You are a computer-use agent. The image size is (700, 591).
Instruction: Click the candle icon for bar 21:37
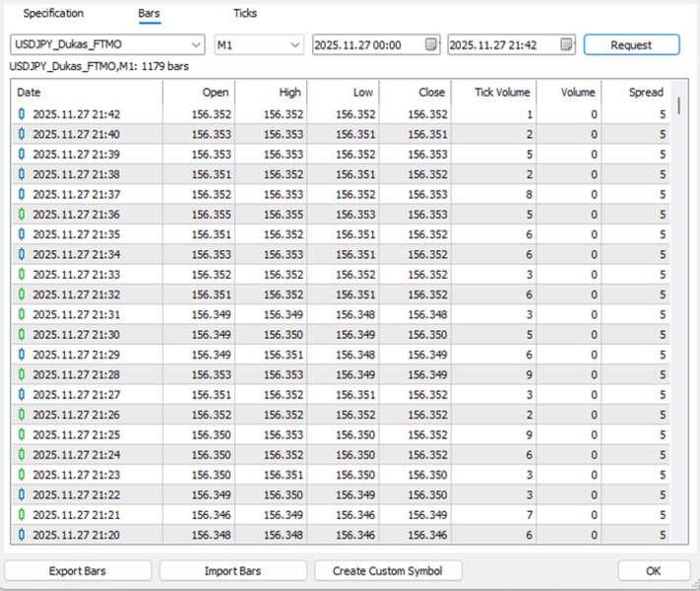point(22,194)
